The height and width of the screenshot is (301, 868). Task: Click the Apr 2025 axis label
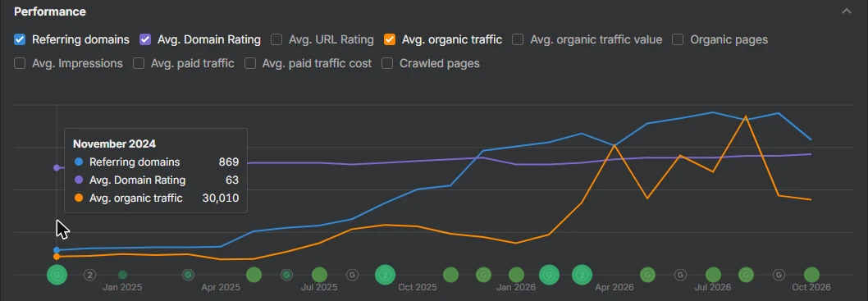[221, 288]
